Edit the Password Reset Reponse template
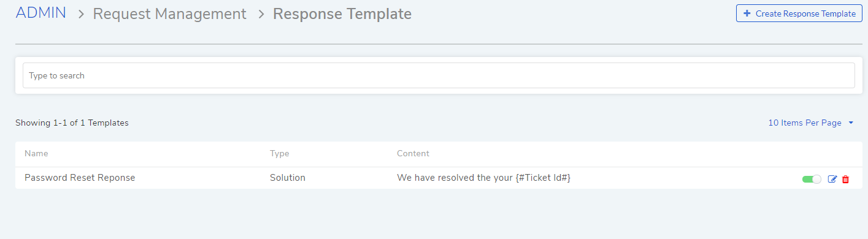Viewport: 868px width, 239px height. pos(832,179)
